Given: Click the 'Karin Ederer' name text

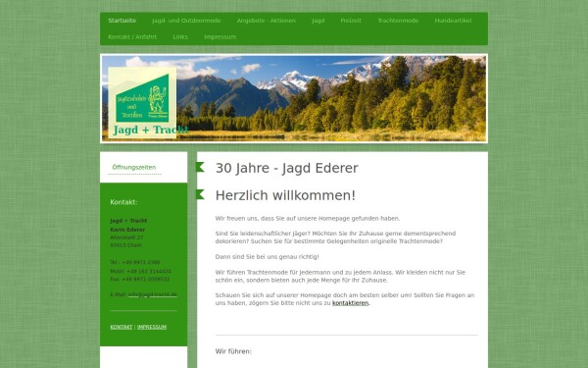Looking at the screenshot, I should point(127,230).
